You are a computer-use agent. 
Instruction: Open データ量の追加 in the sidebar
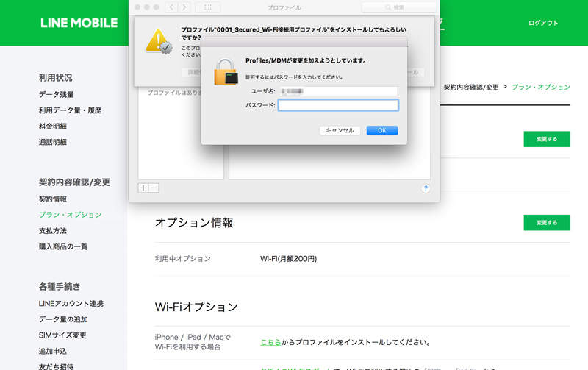click(x=63, y=319)
